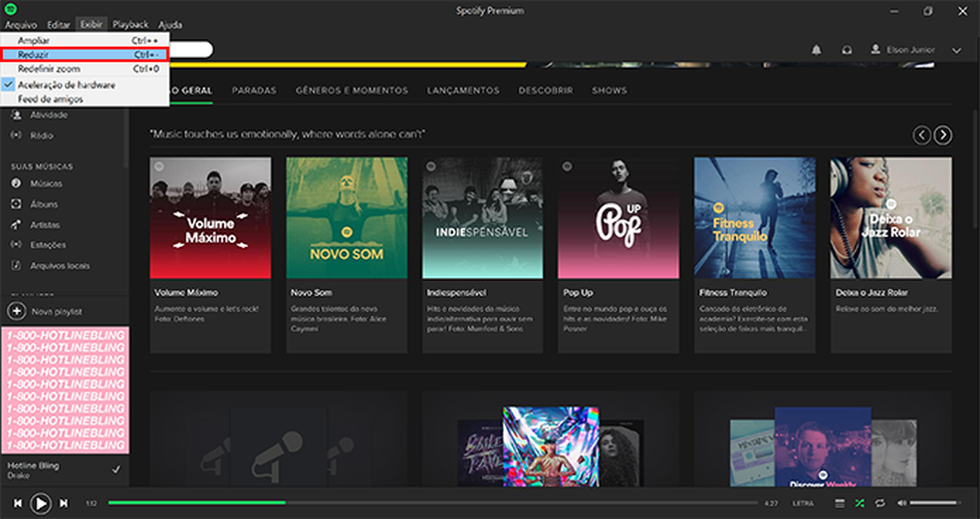
Task: Open the Playback menu
Action: [130, 25]
